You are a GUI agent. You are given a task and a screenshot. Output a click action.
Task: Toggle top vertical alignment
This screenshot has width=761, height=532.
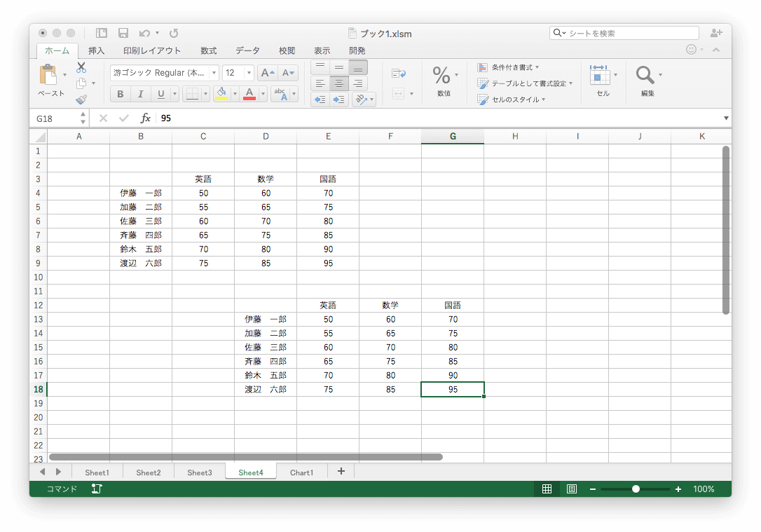click(320, 67)
